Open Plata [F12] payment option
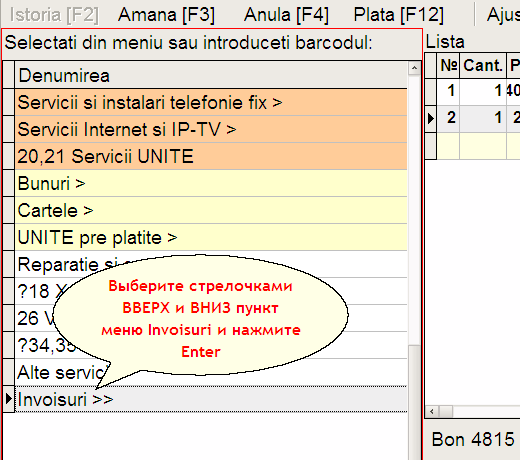 399,15
